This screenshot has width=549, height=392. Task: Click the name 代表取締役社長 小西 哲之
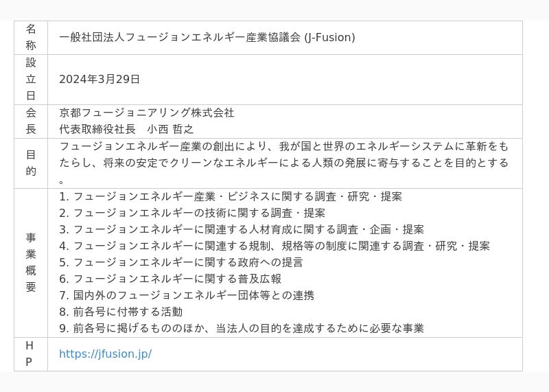(x=126, y=129)
